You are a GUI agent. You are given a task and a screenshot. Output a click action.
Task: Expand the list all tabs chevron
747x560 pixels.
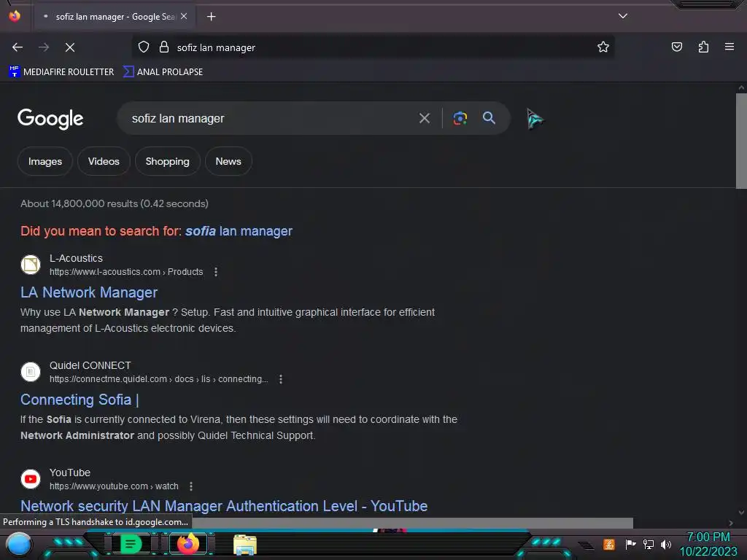(623, 16)
